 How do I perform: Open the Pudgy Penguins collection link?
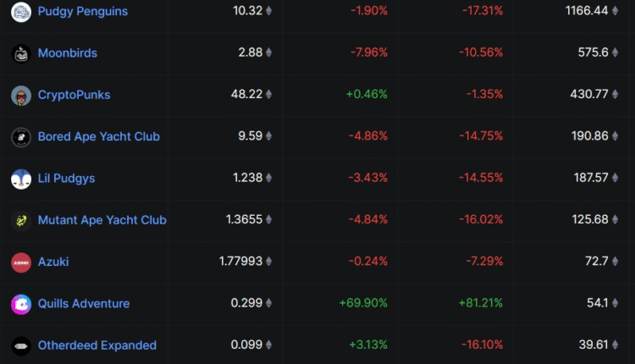coord(83,12)
